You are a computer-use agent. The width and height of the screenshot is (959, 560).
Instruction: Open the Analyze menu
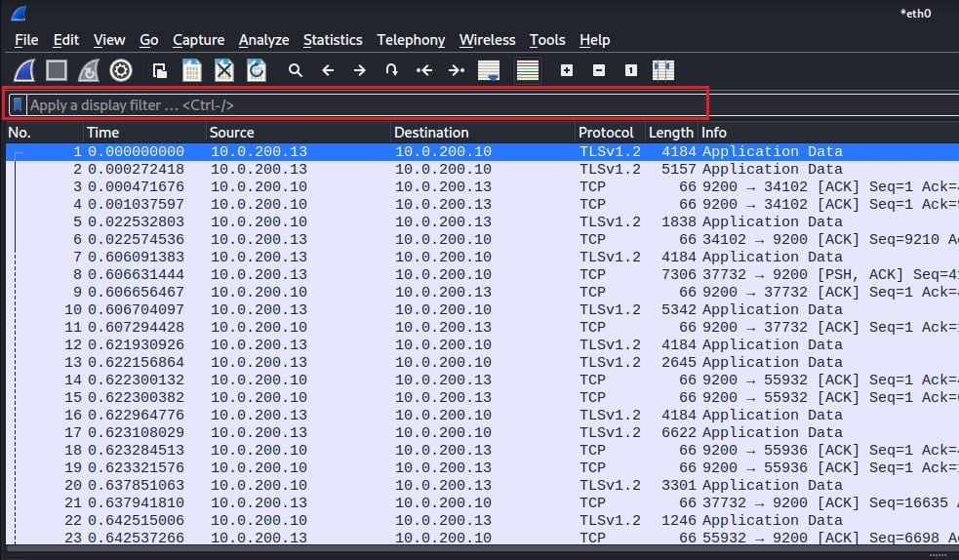pos(263,40)
